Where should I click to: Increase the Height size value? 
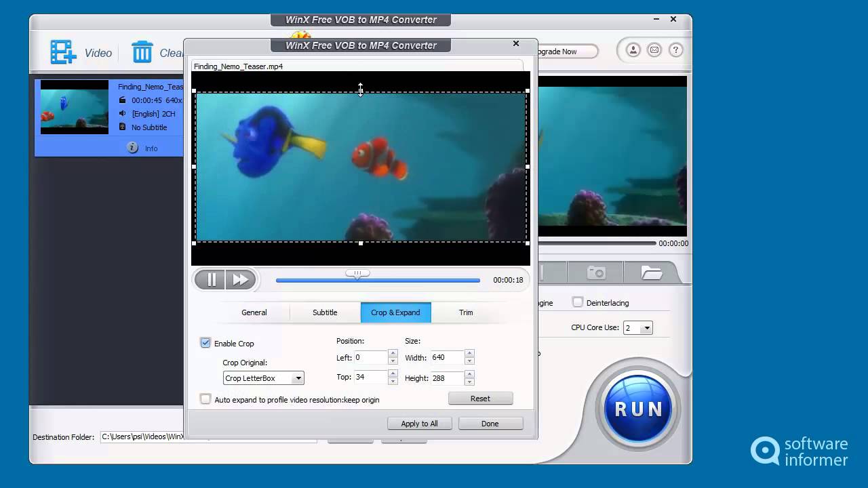[x=469, y=373]
